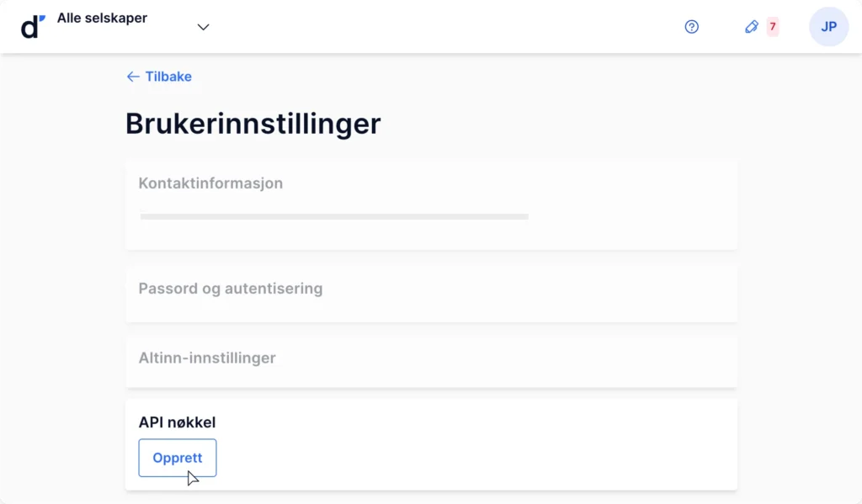The image size is (862, 504).
Task: Expand the Altinn-innstillinger section
Action: (431, 361)
